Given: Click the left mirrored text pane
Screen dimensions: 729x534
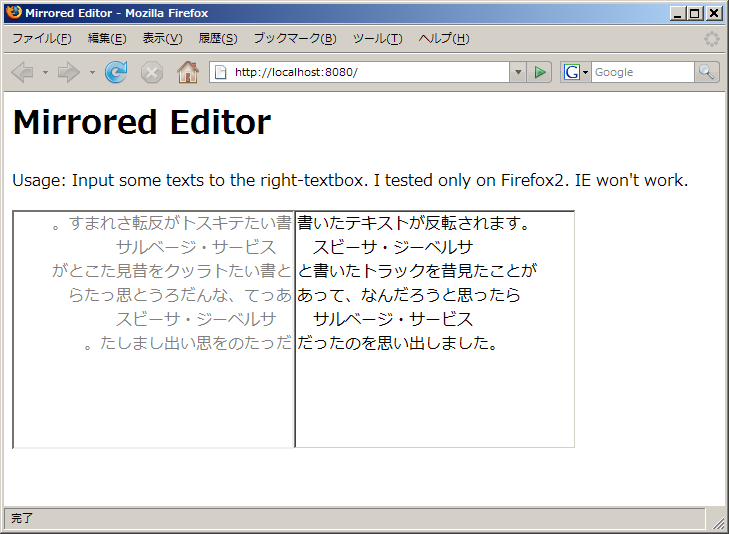Looking at the screenshot, I should pyautogui.click(x=153, y=330).
